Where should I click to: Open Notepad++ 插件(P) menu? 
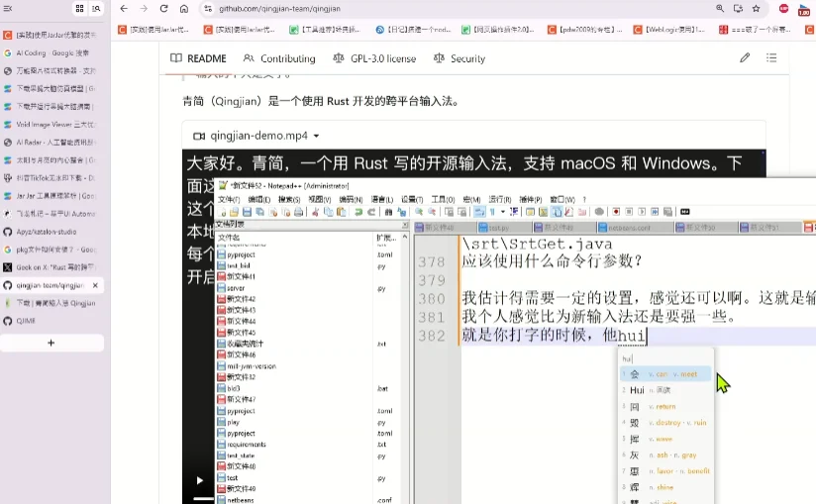point(530,199)
